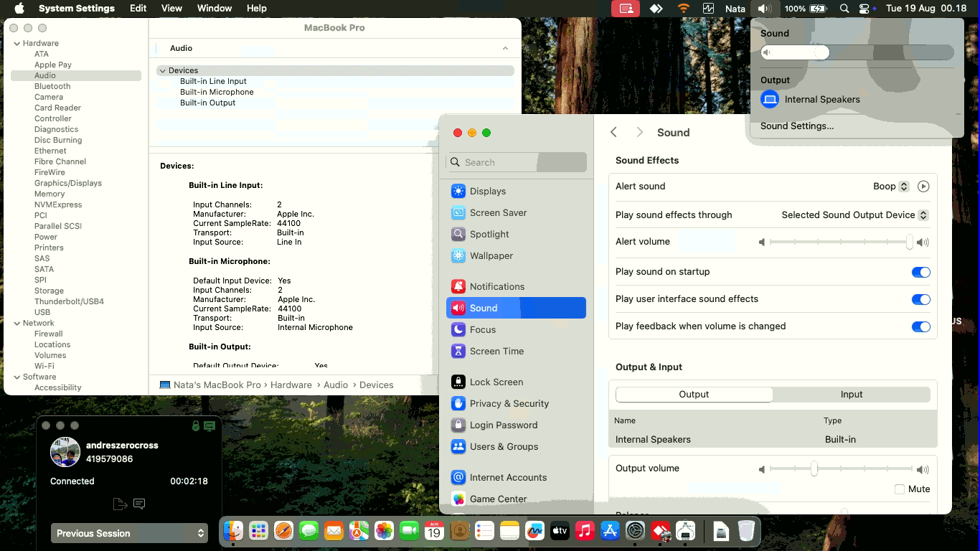Select Bluetooth in System Information sidebar
The width and height of the screenshot is (980, 551).
[52, 86]
